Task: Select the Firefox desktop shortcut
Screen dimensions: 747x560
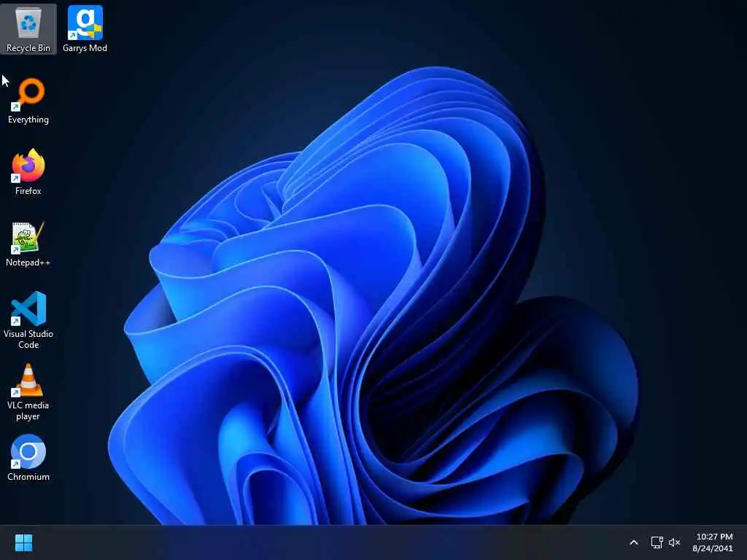Action: coord(28,172)
